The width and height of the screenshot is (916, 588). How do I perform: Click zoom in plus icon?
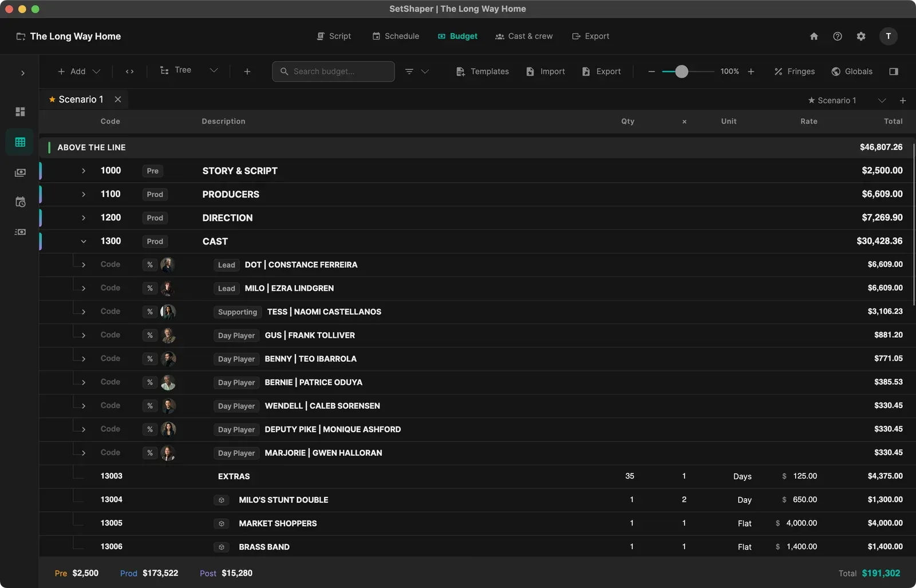(x=751, y=72)
